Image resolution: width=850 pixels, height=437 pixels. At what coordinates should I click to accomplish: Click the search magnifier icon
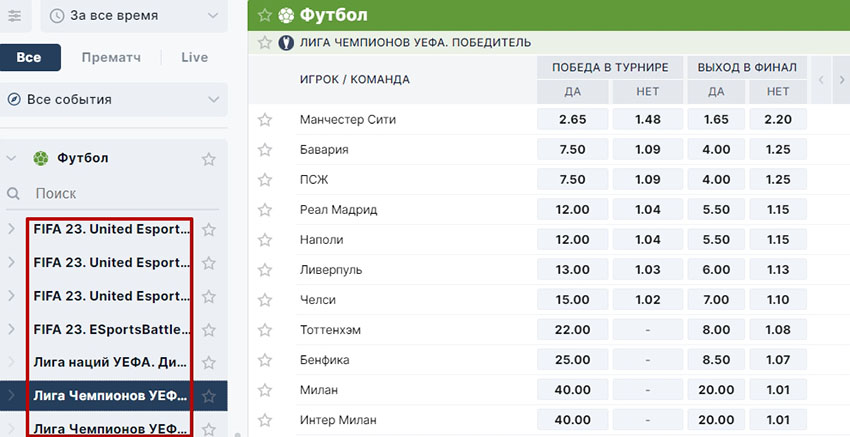pos(14,194)
